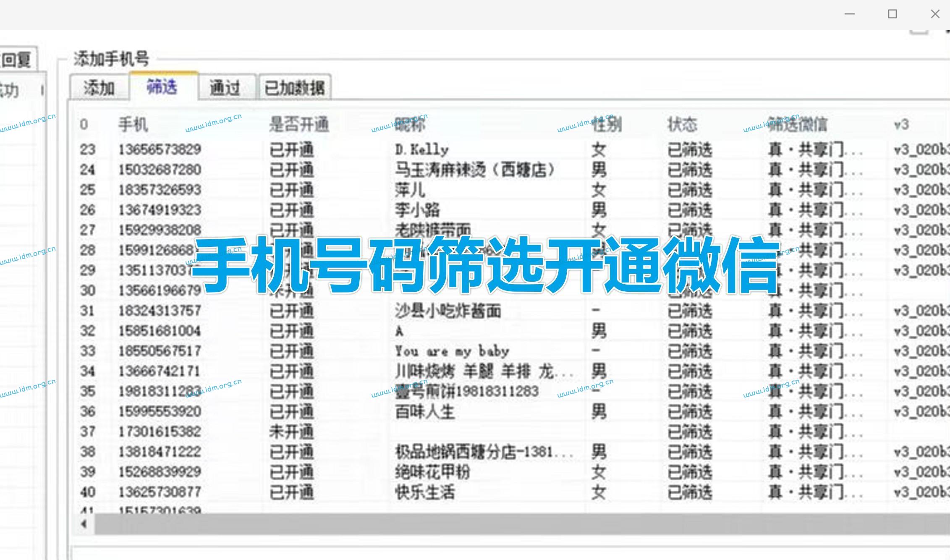Select phone number 18357326593
This screenshot has height=560, width=950.
[160, 190]
